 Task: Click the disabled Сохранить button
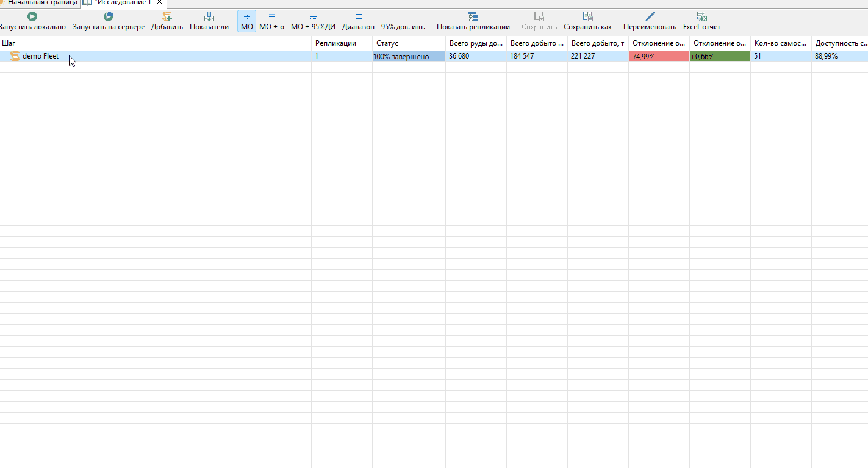click(x=539, y=21)
